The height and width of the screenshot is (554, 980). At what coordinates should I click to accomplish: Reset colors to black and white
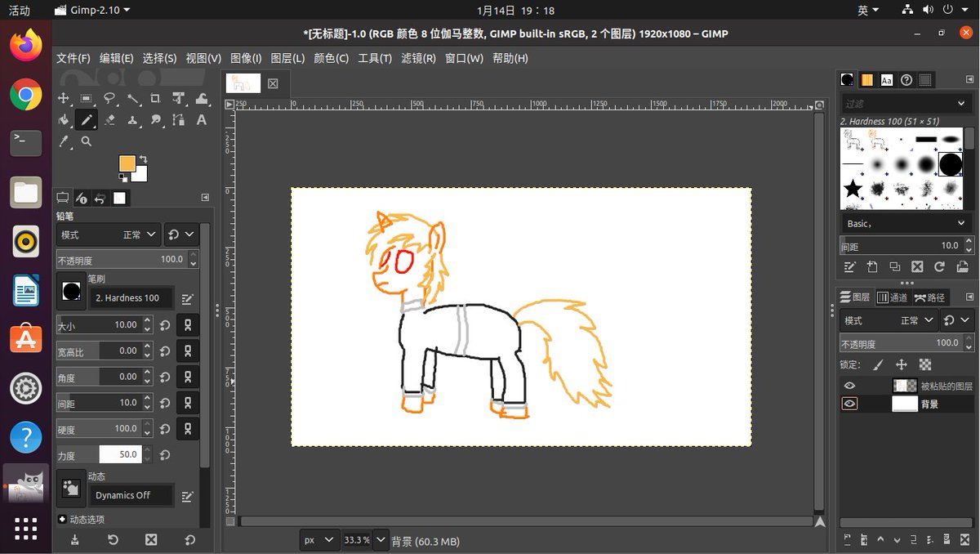pyautogui.click(x=122, y=176)
